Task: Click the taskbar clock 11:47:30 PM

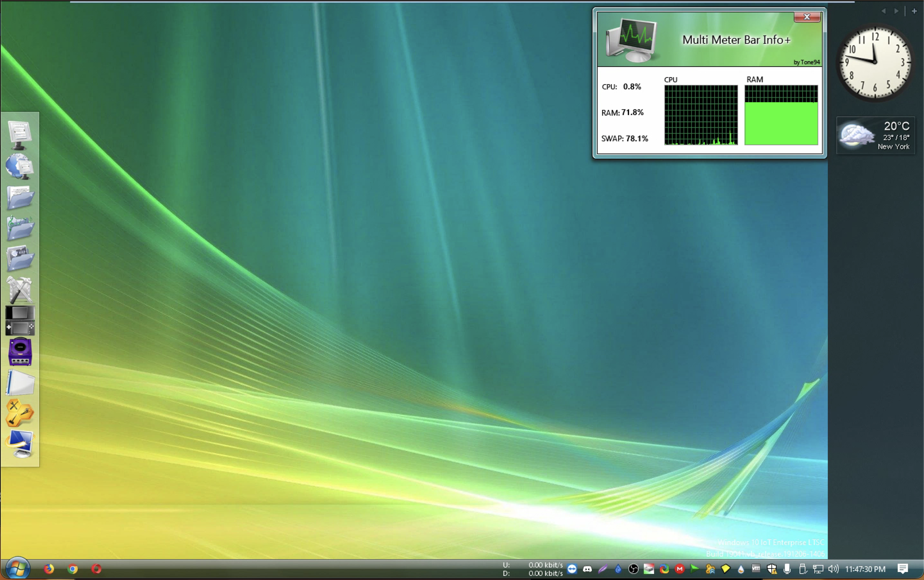Action: [x=865, y=569]
